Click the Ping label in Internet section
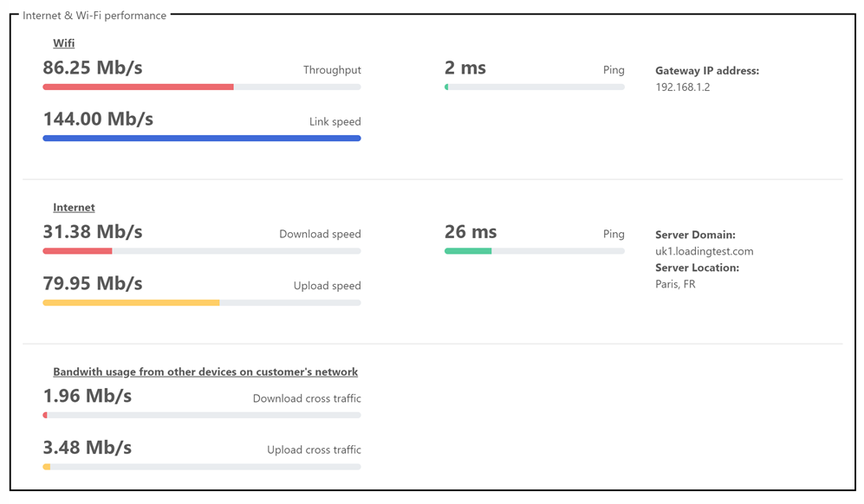864x504 pixels. [x=614, y=234]
